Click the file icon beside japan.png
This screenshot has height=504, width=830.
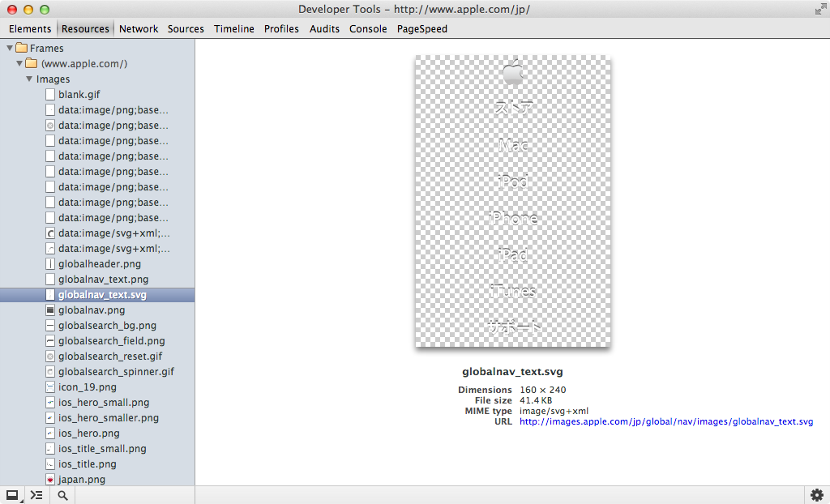click(x=50, y=479)
